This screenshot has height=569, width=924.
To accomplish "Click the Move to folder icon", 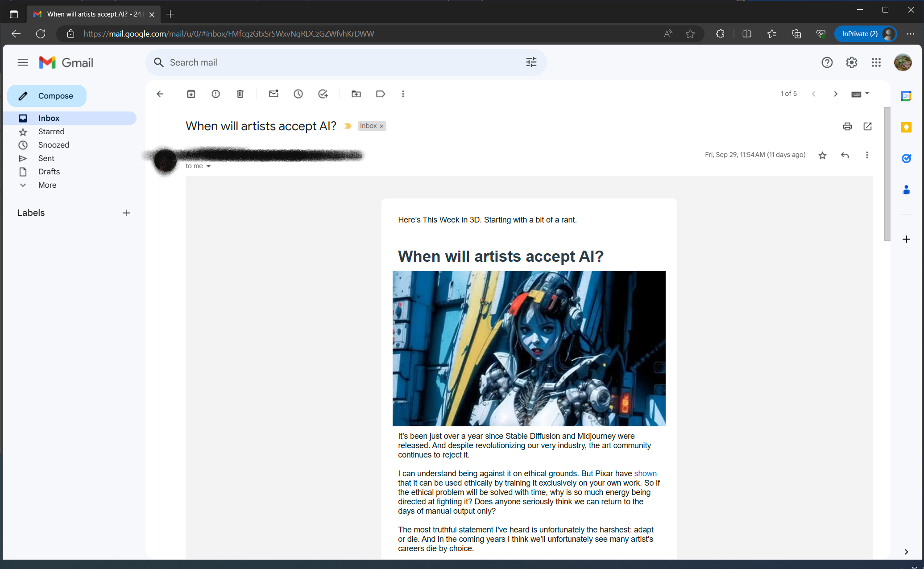I will coord(356,94).
